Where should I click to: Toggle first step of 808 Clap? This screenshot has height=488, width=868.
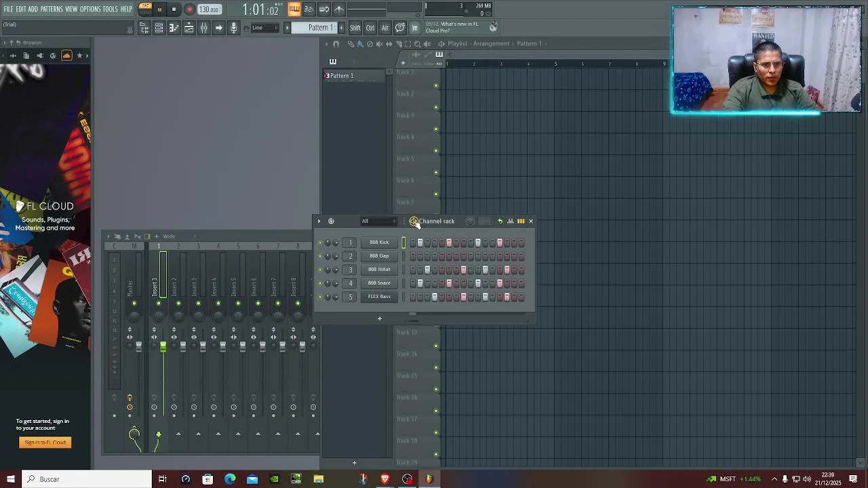tap(412, 256)
